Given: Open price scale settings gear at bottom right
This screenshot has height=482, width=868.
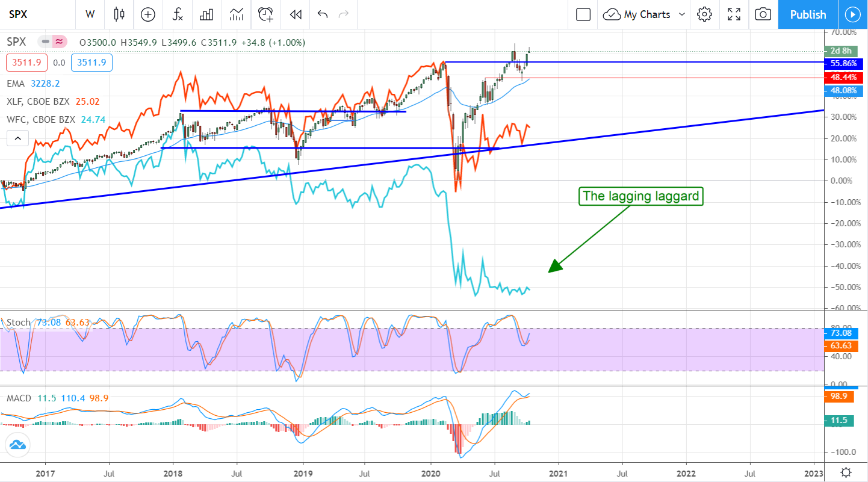Looking at the screenshot, I should (x=846, y=472).
